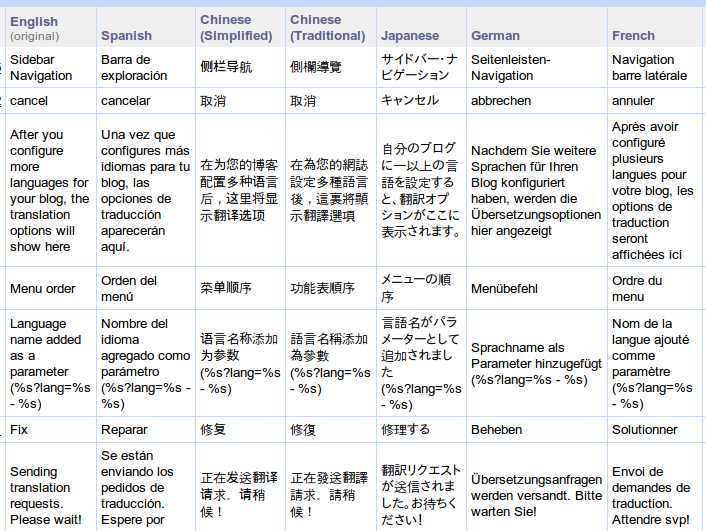706x531 pixels.
Task: Click the 'English (original)' column header
Action: [50, 27]
